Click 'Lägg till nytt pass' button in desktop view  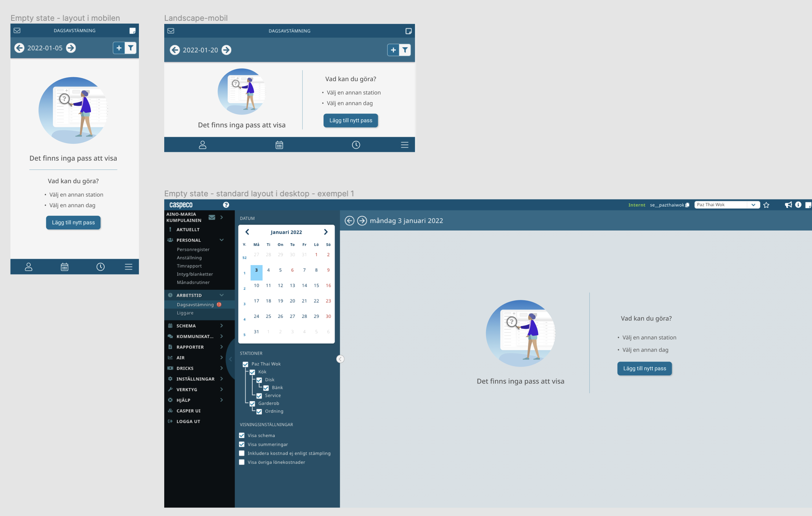pyautogui.click(x=645, y=368)
